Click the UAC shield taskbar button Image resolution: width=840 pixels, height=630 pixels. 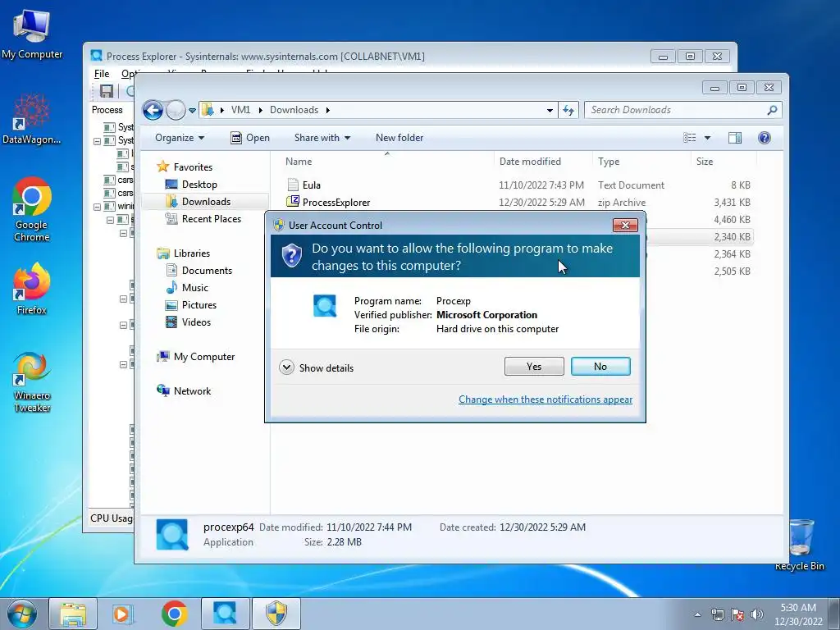(276, 614)
